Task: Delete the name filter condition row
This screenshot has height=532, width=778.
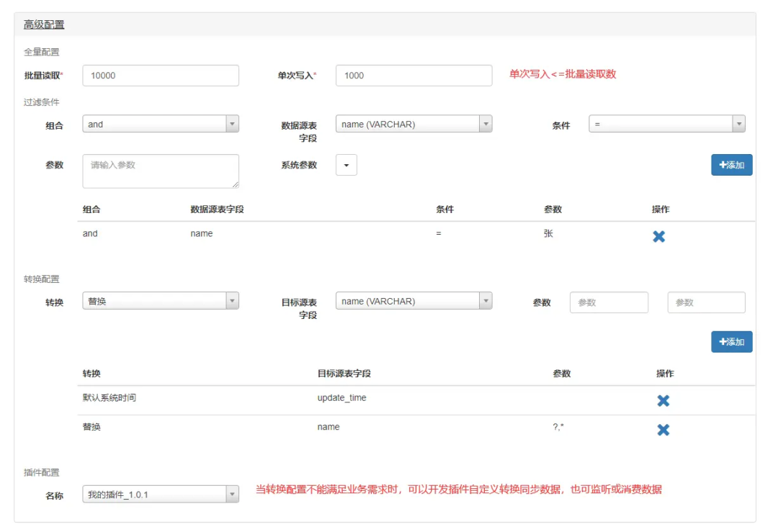Action: (x=658, y=236)
